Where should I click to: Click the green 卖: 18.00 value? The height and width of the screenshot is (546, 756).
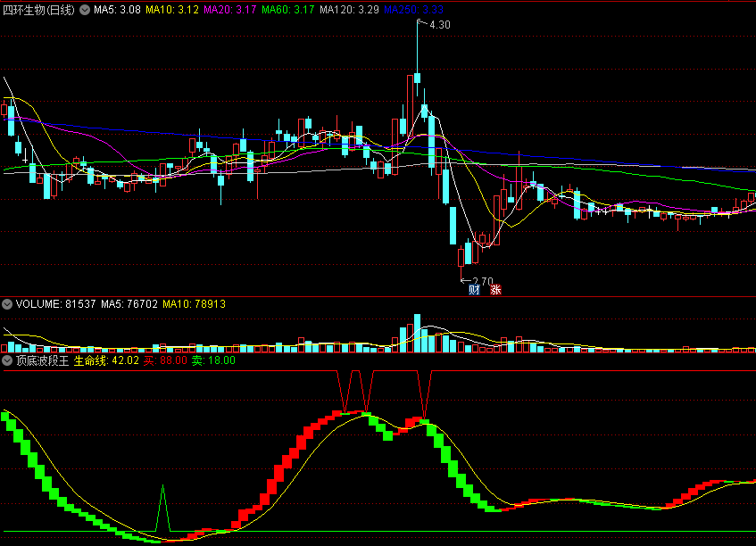[213, 360]
